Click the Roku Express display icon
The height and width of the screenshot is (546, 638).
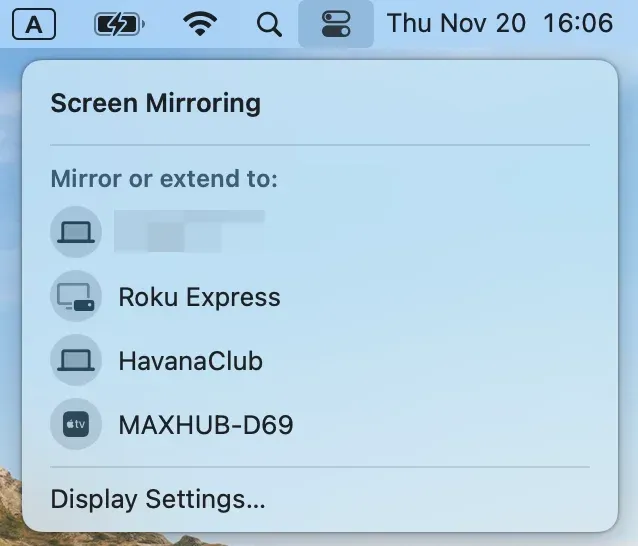(x=76, y=296)
